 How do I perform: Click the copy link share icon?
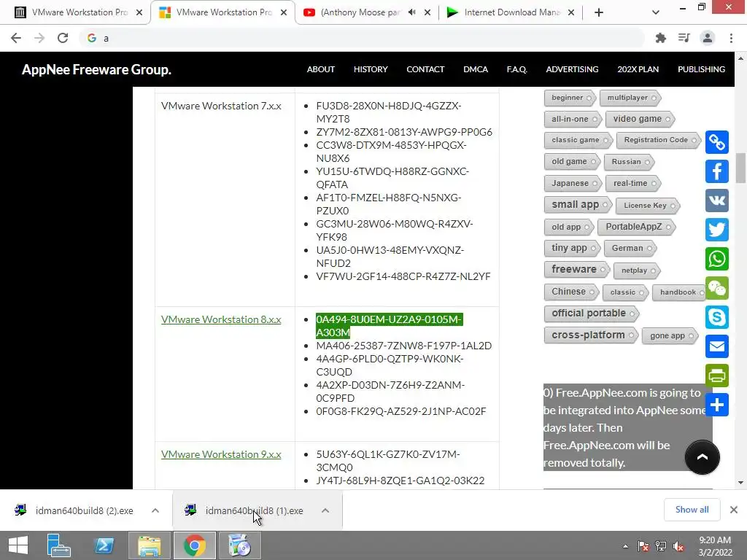click(x=716, y=142)
